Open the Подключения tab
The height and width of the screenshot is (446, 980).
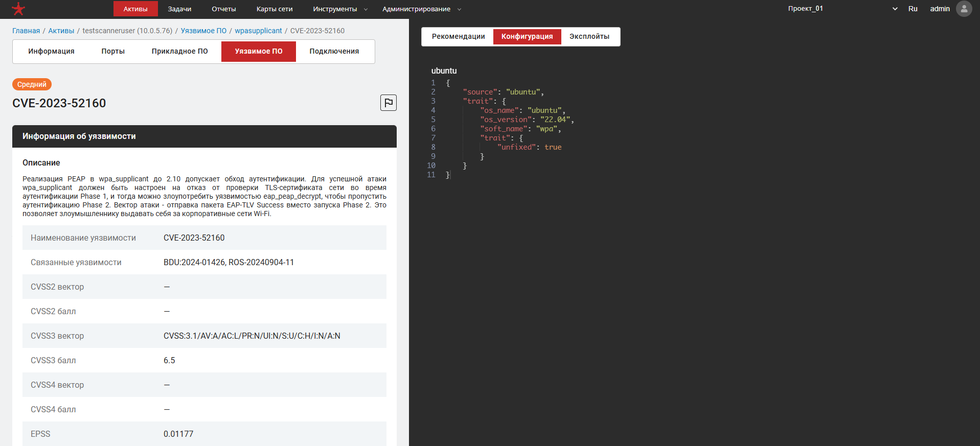click(334, 51)
